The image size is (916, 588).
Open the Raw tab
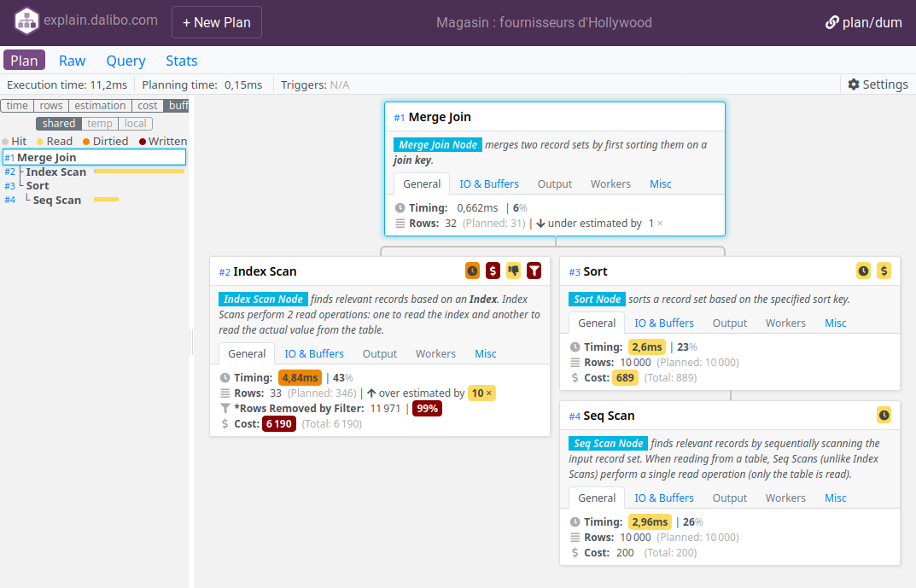point(72,61)
